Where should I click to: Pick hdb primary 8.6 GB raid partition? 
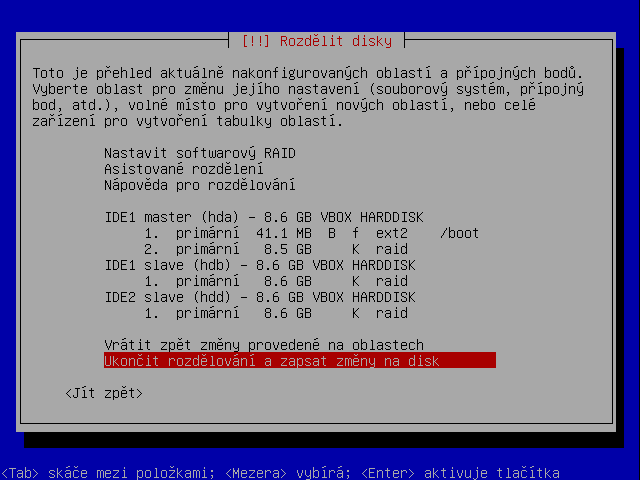coord(276,281)
